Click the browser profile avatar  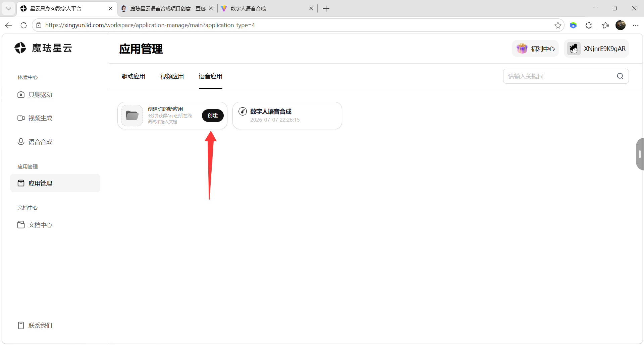click(621, 25)
